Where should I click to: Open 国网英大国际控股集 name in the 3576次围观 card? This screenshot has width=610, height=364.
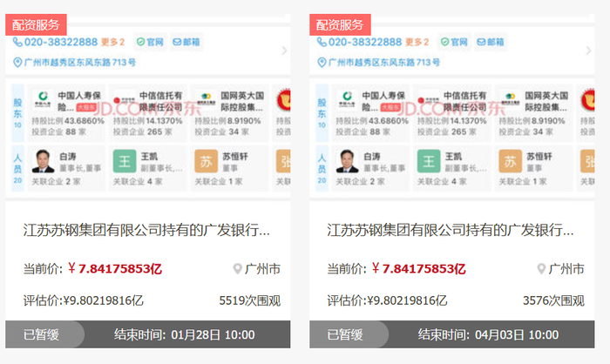546,101
